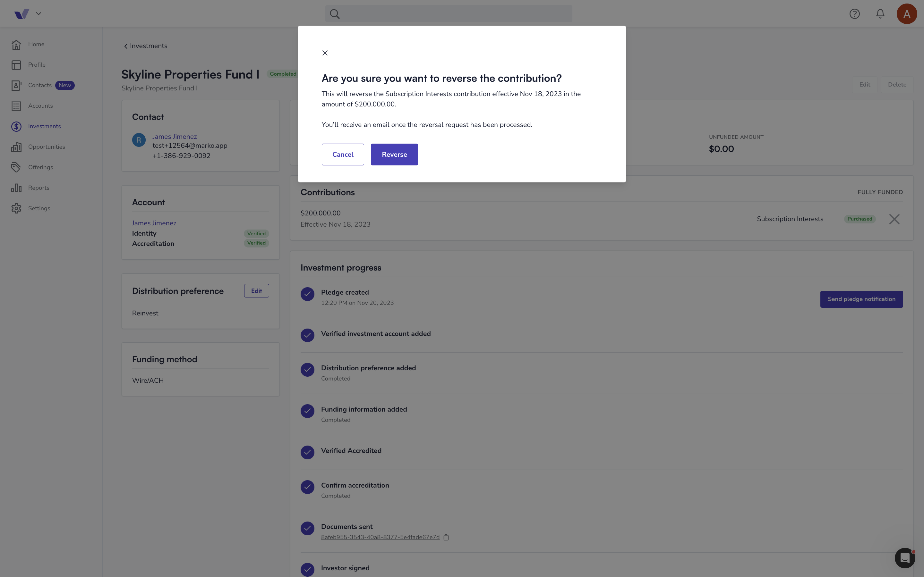Select the Reports bar chart icon
Viewport: 924px width, 577px height.
coord(16,188)
